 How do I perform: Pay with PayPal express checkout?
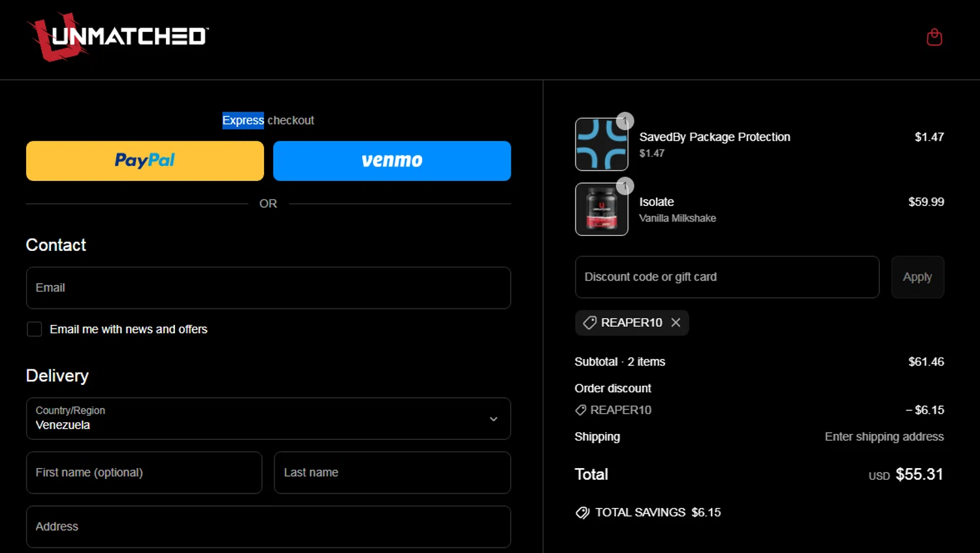(x=145, y=161)
